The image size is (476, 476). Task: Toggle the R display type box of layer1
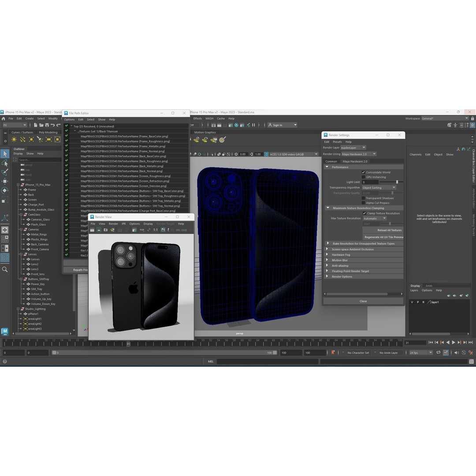pyautogui.click(x=424, y=302)
